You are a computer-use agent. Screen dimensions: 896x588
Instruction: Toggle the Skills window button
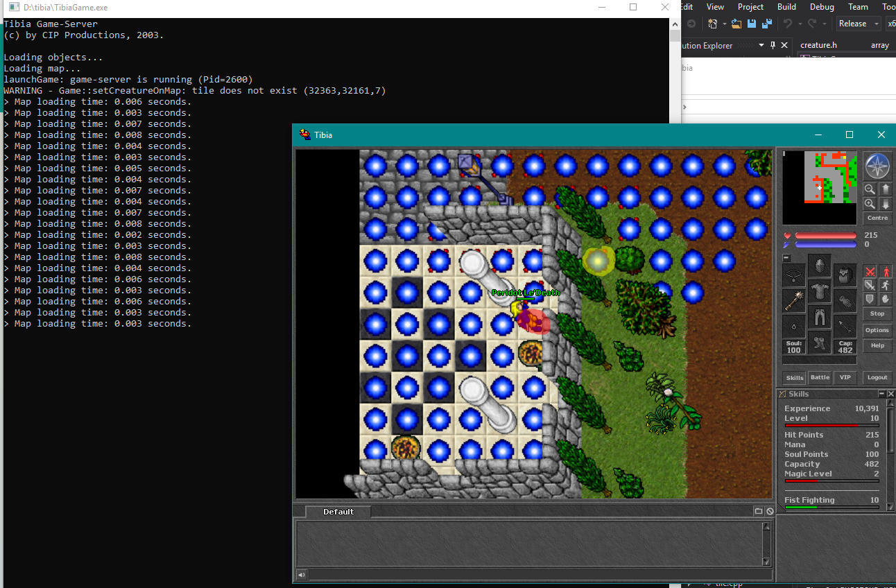[x=794, y=377]
